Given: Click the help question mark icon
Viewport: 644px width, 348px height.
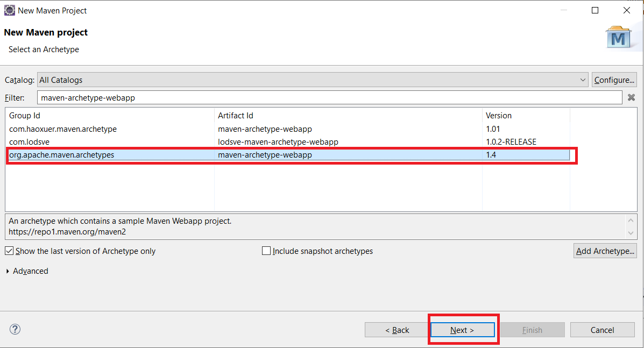Looking at the screenshot, I should (x=15, y=329).
